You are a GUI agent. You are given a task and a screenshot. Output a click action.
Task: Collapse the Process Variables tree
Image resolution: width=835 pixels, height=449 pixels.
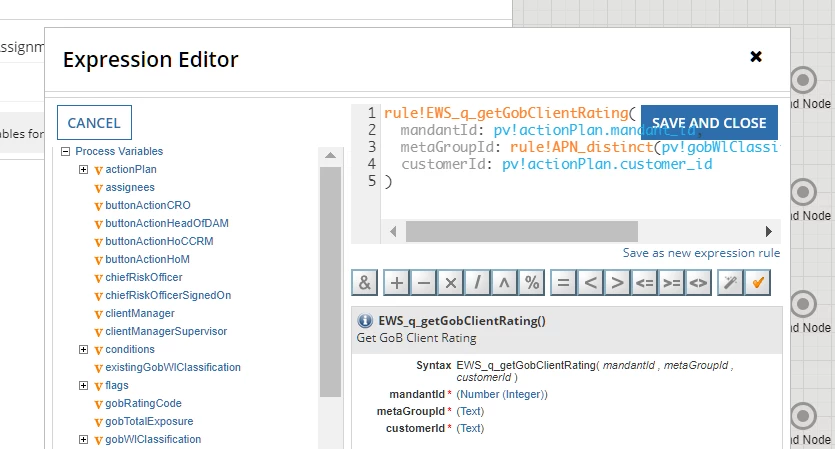pyautogui.click(x=66, y=152)
